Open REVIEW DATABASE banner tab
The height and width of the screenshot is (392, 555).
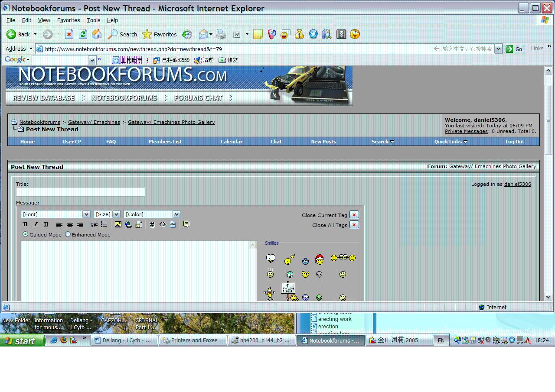44,98
